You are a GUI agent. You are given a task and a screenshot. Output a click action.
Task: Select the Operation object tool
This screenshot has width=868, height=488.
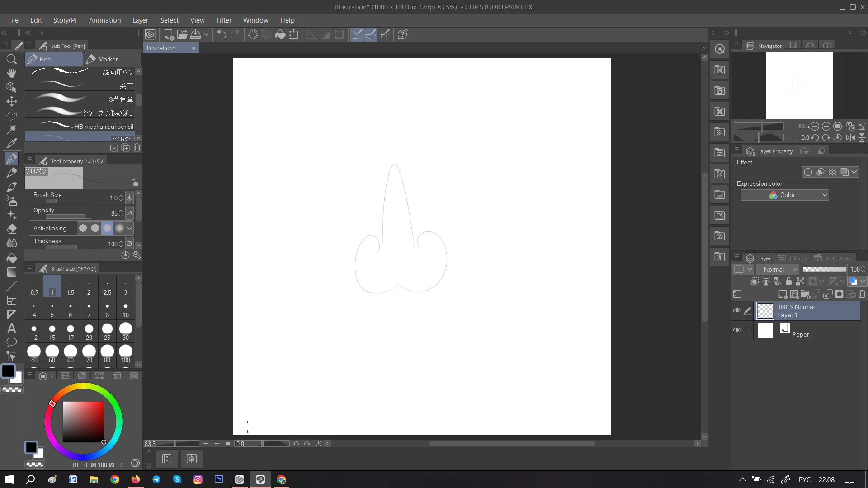click(x=12, y=87)
